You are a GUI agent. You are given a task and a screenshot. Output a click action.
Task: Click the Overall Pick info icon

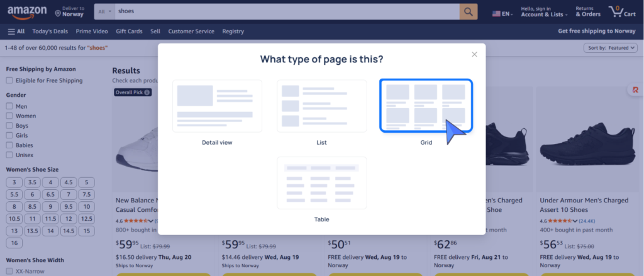[147, 92]
